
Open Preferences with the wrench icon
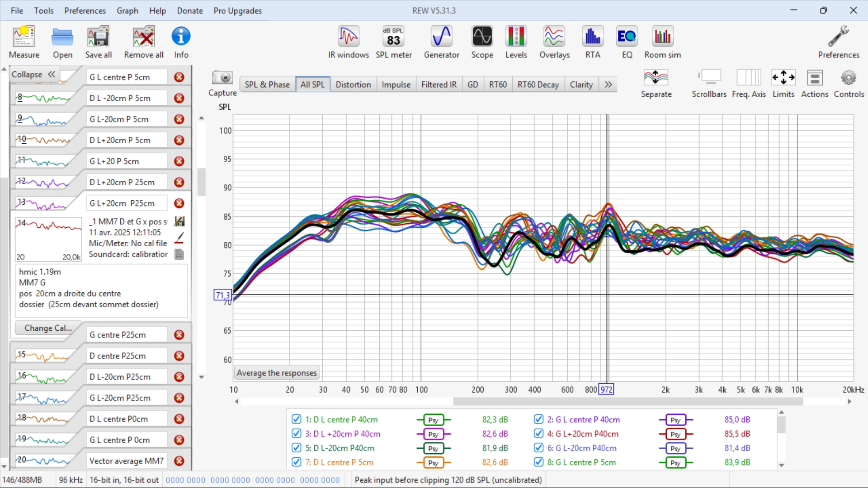(x=839, y=42)
